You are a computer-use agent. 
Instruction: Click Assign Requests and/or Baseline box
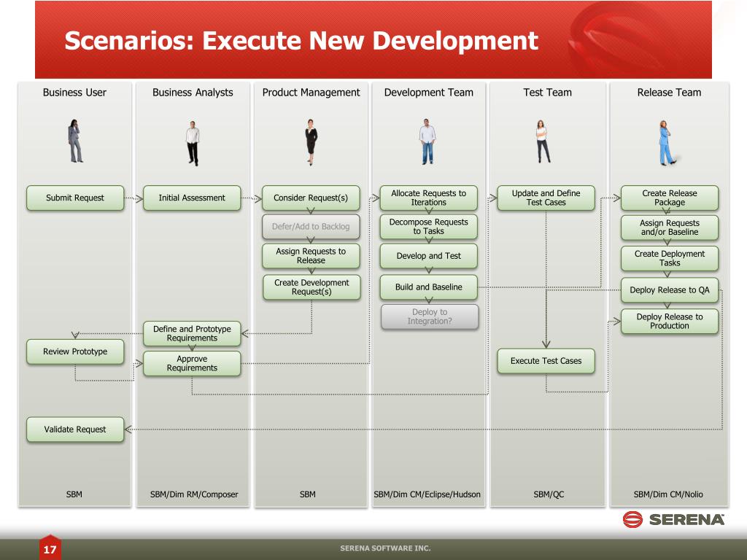pos(670,227)
